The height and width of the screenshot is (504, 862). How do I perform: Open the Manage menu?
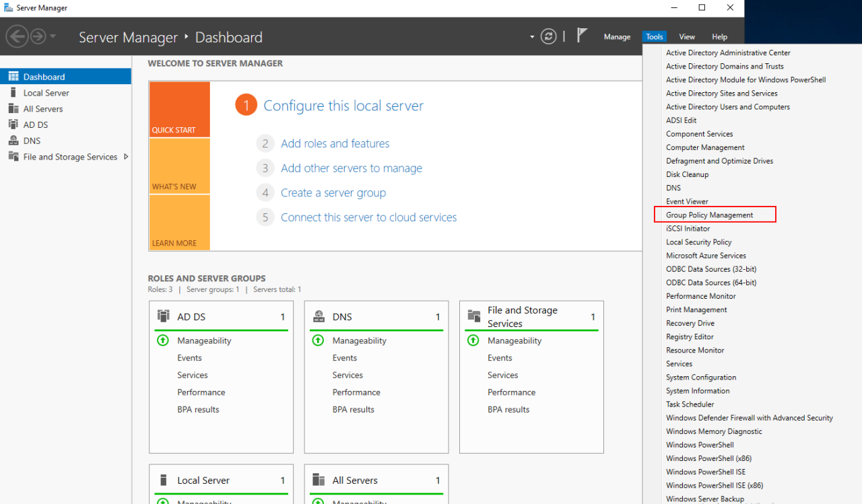(617, 36)
